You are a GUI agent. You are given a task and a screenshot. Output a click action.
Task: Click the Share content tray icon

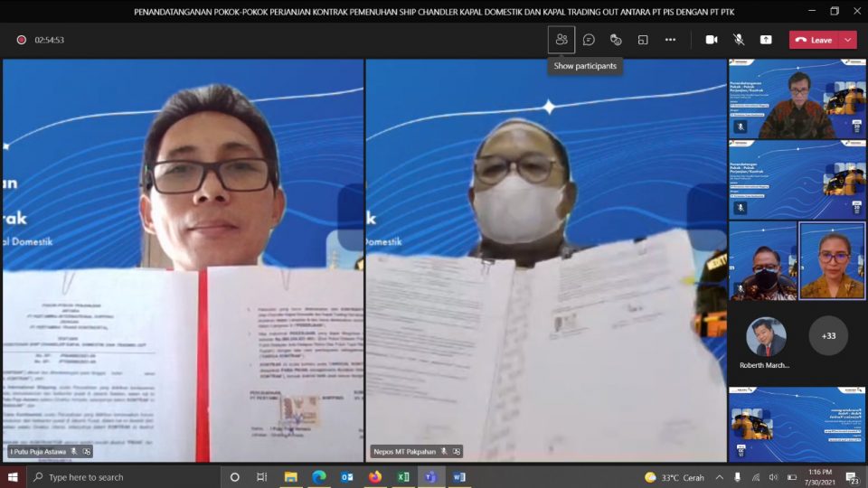[x=766, y=40]
